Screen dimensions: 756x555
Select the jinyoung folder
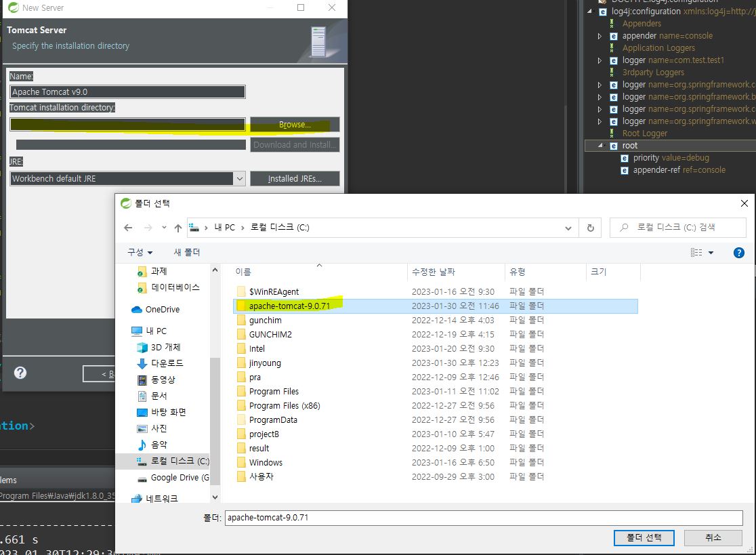(x=265, y=363)
